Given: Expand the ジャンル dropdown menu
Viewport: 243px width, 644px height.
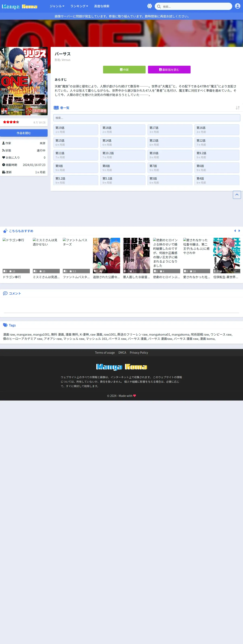Looking at the screenshot, I should (57, 6).
